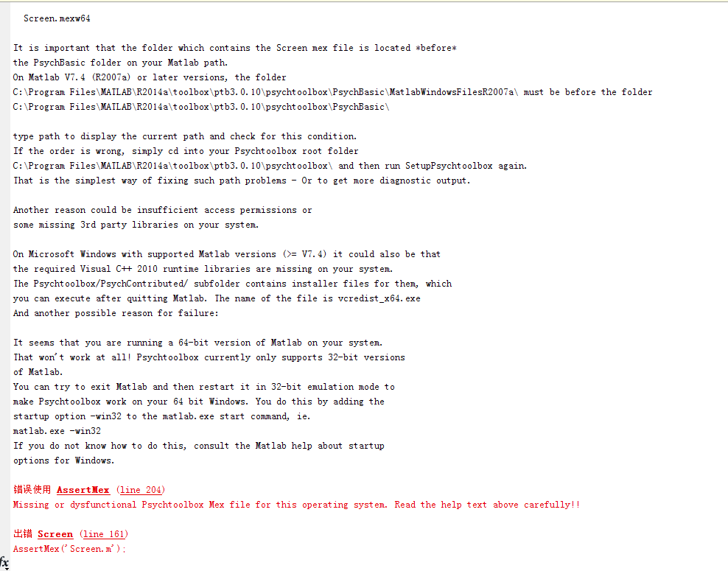Click the SetupPsychtoolbox text in output
Screen dimensions: 728x571
click(449, 166)
